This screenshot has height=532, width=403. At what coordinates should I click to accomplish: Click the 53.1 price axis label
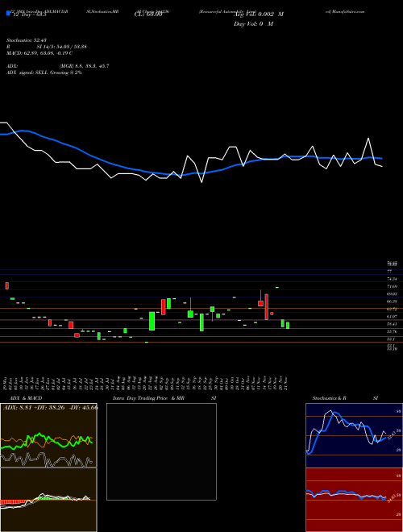pos(390,339)
